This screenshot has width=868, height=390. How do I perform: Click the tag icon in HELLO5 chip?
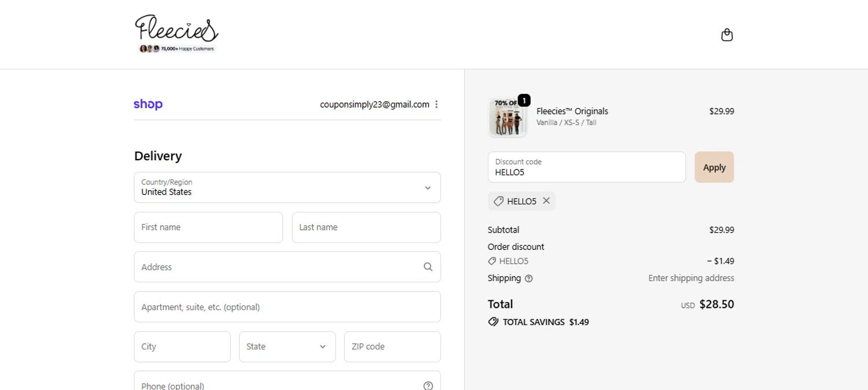[x=498, y=201]
